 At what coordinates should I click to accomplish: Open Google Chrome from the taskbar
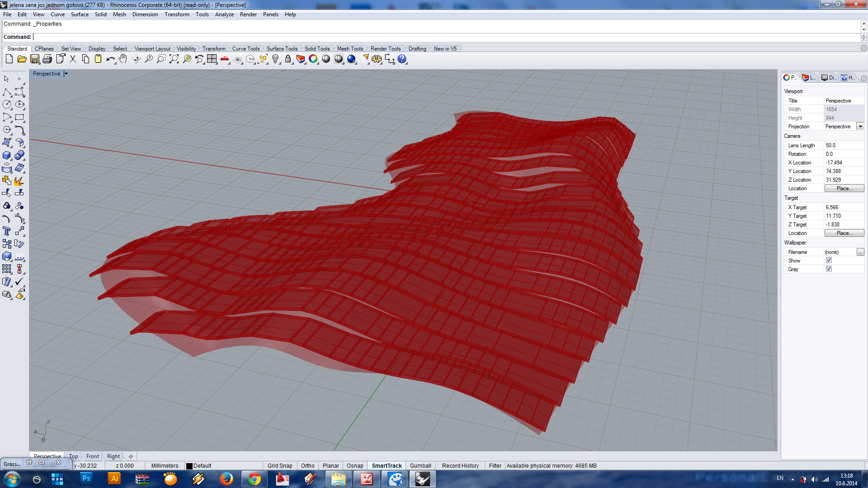(255, 479)
